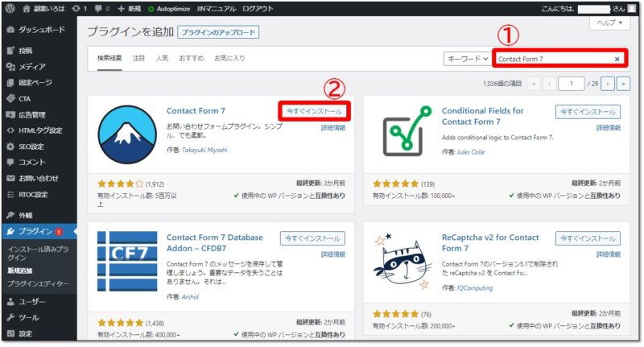Viewport: 644px width, 347px height.
Task: Open 詳細情報 for ReCaptcha v2 plugin
Action: click(x=609, y=254)
